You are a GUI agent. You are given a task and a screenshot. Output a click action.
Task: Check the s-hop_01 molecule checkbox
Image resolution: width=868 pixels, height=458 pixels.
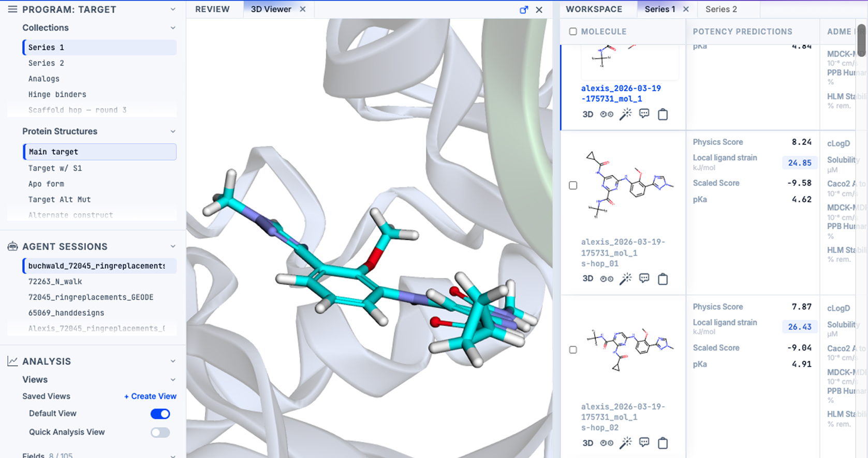573,185
